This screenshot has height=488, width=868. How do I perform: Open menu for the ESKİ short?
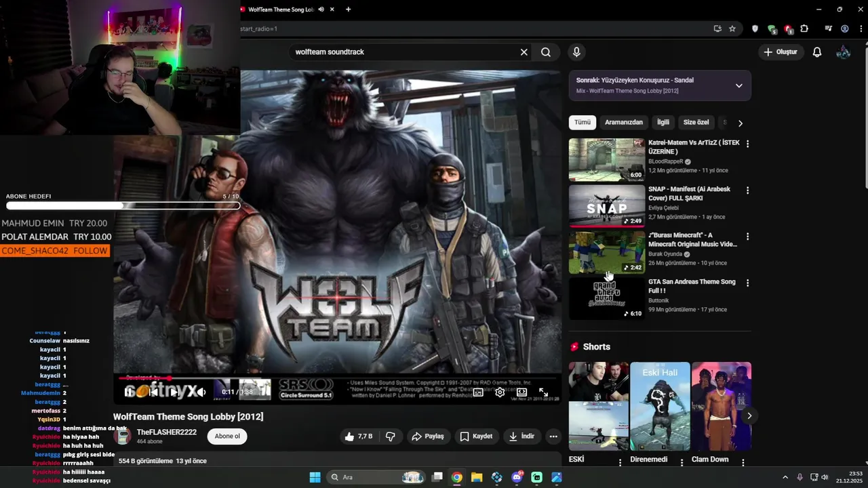(x=620, y=462)
